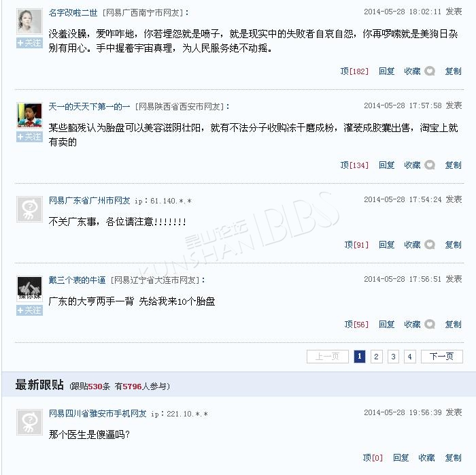Upvote the Xi'an comment with 顶[134]
The image size is (476, 475).
[x=354, y=165]
